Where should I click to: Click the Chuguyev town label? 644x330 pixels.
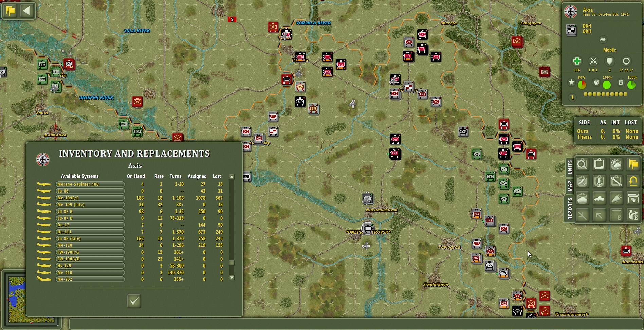click(531, 23)
